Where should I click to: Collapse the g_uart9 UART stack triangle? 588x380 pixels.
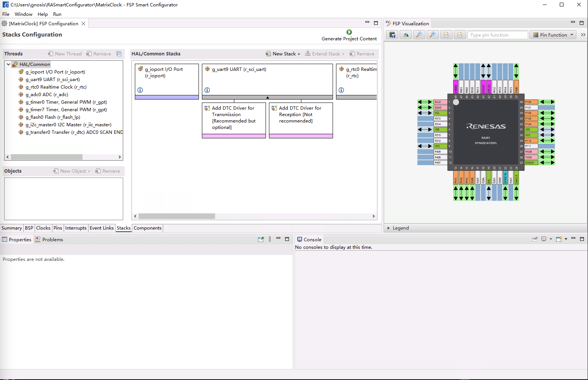tap(267, 98)
